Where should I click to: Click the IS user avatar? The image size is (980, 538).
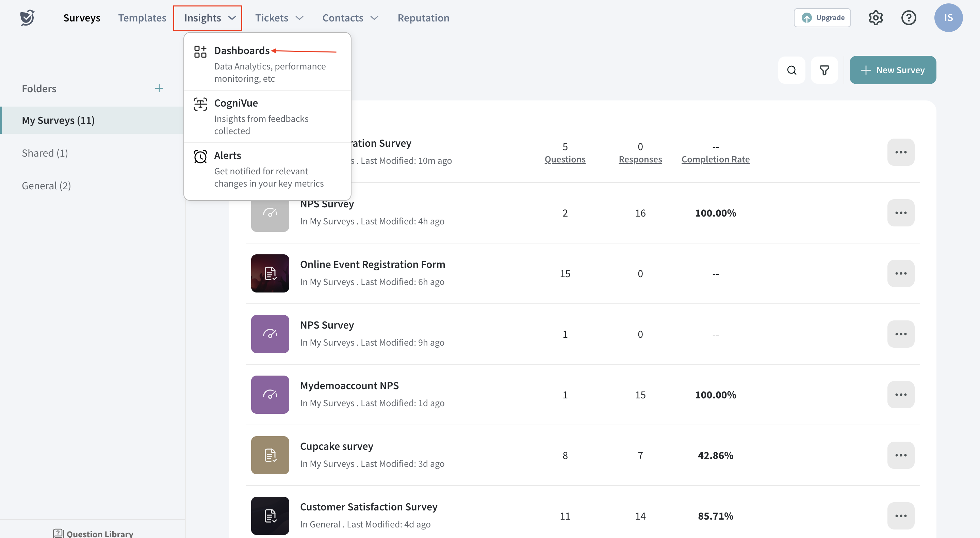pyautogui.click(x=948, y=17)
